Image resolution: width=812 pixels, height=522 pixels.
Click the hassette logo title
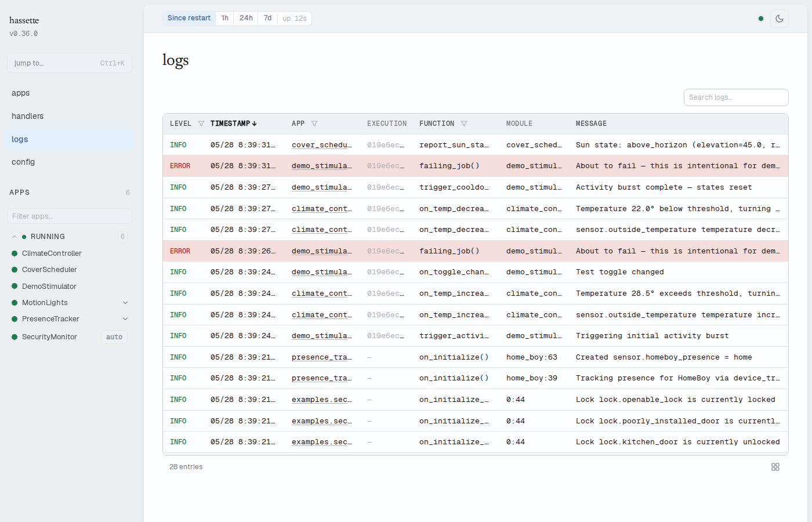tap(24, 20)
